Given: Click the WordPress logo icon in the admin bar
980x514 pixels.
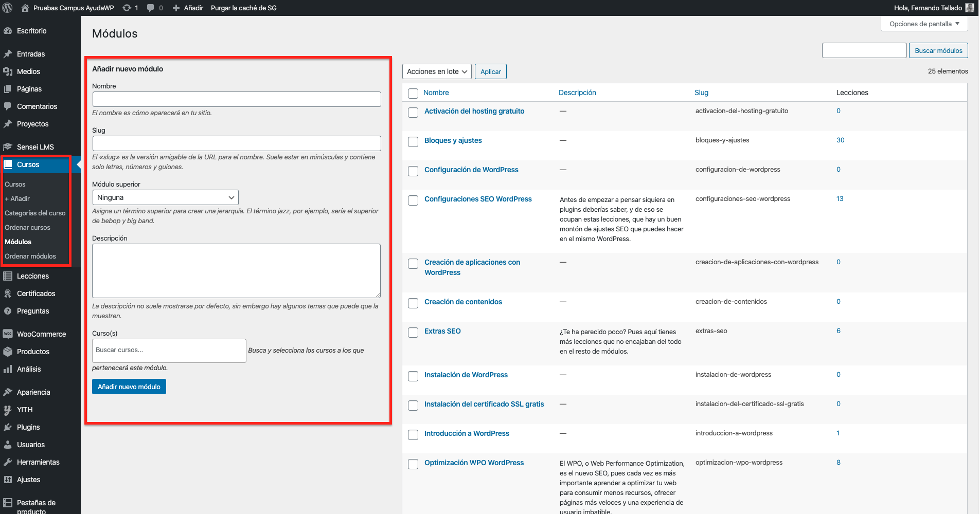Looking at the screenshot, I should pos(8,8).
